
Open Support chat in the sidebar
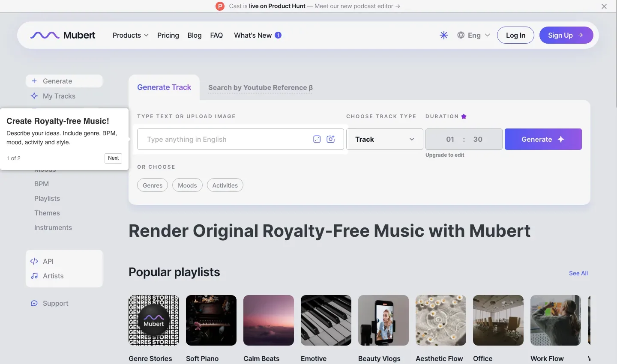[50, 303]
